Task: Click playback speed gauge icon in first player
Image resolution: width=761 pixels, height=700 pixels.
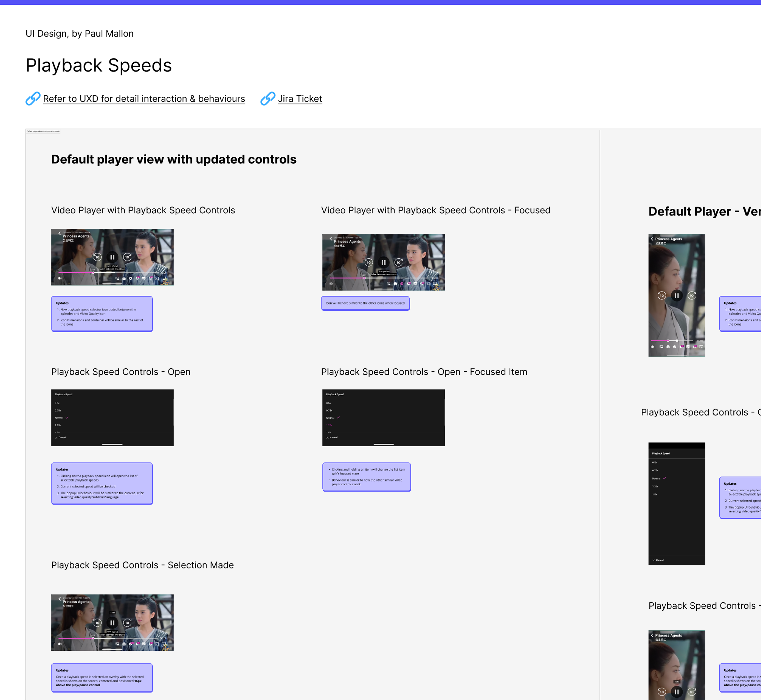Action: [x=131, y=278]
